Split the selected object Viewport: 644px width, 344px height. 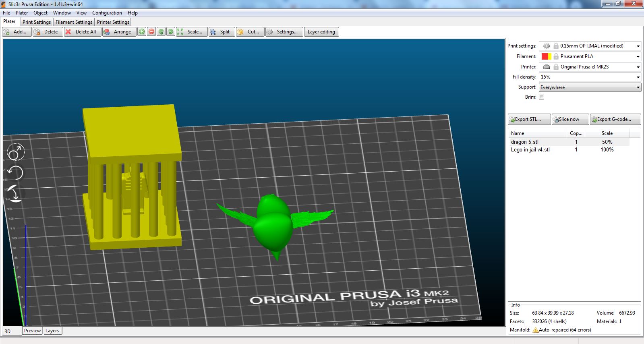(x=222, y=32)
